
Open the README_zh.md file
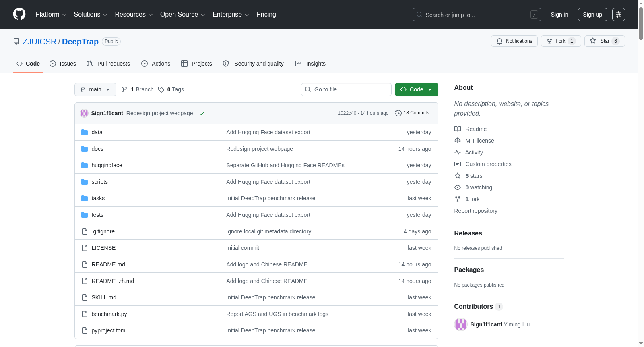coord(113,281)
